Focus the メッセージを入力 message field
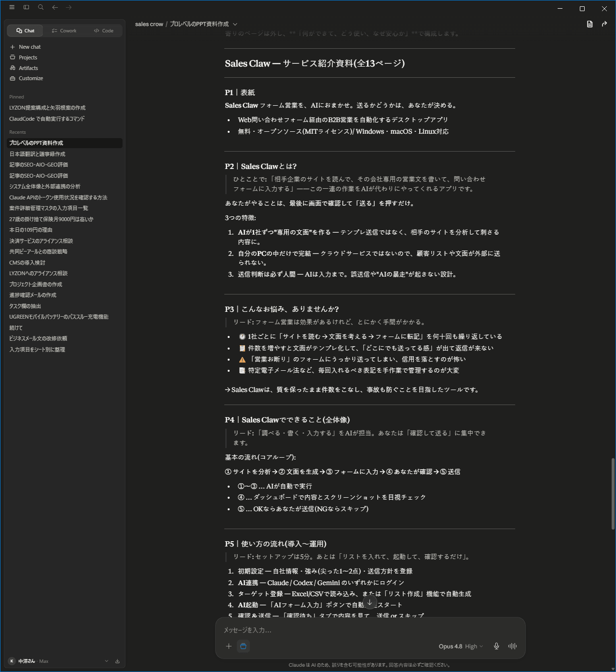616x672 pixels. pos(370,630)
